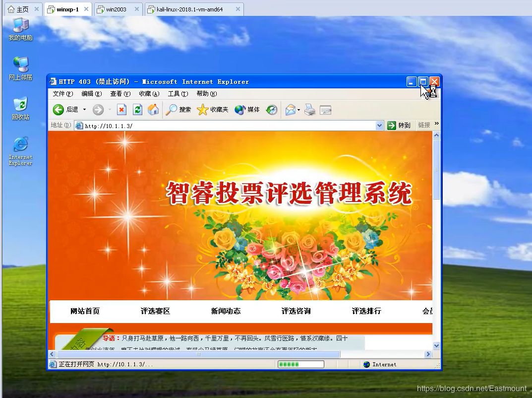Click the IE Forward arrow icon
Viewport: 532px width, 398px height.
pos(98,110)
